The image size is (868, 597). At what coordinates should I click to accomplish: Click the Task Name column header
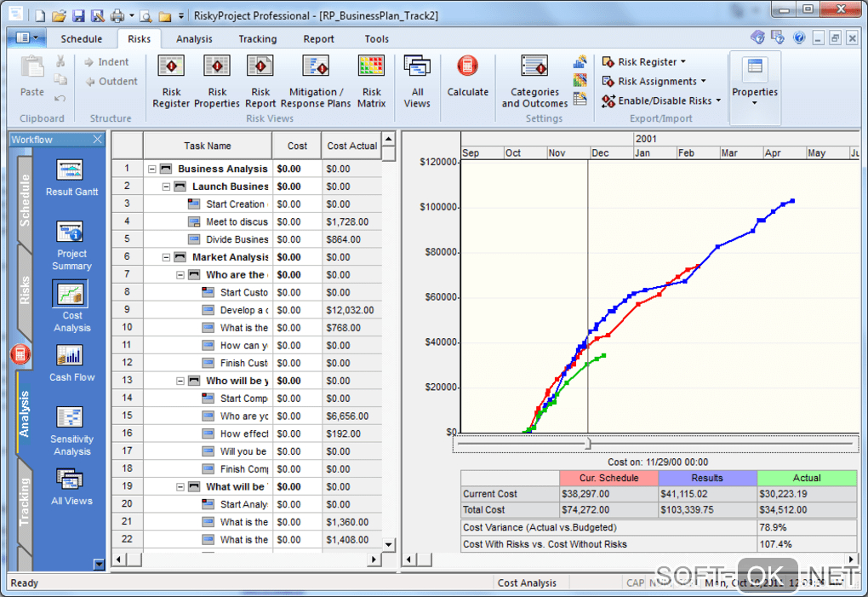(208, 146)
